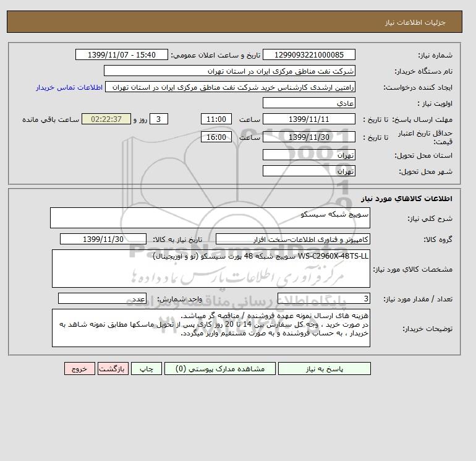The height and width of the screenshot is (461, 476).
Task: Click the request creator field رامتین ارشدی
Action: (x=230, y=87)
